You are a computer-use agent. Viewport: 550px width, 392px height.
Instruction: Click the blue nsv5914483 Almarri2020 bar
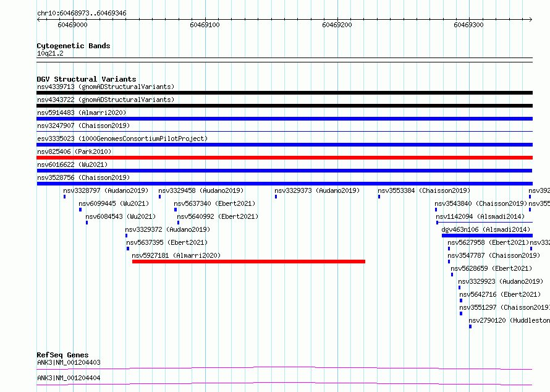pos(284,119)
